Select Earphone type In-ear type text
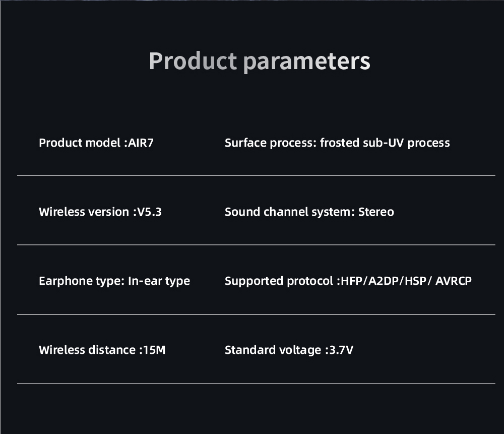504x434 pixels. coord(114,281)
